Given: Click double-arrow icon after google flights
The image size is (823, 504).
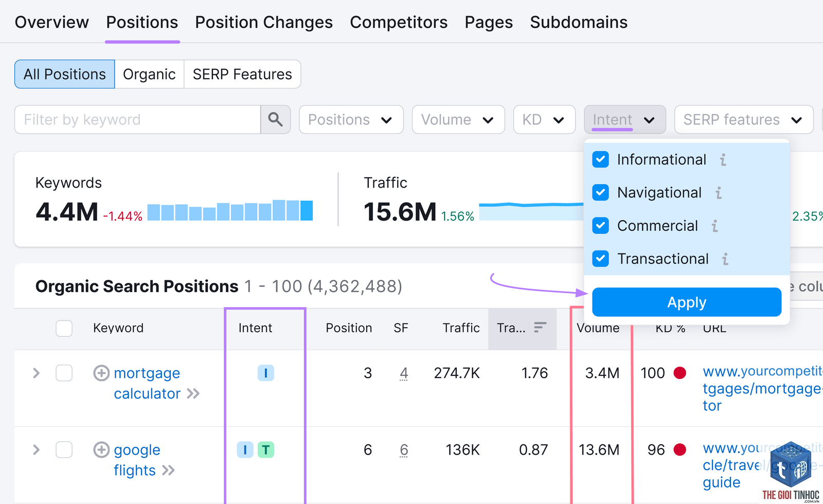Looking at the screenshot, I should (x=168, y=471).
